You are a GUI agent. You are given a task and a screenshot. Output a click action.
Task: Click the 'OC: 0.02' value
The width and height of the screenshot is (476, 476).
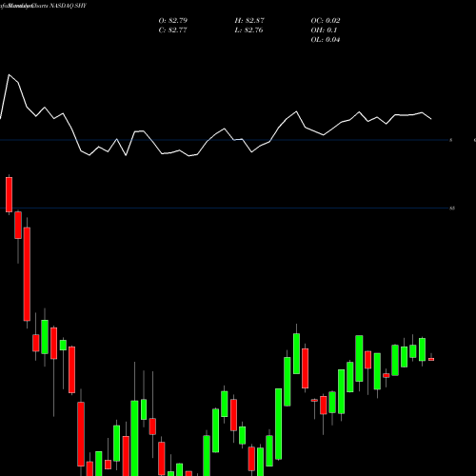click(x=326, y=21)
